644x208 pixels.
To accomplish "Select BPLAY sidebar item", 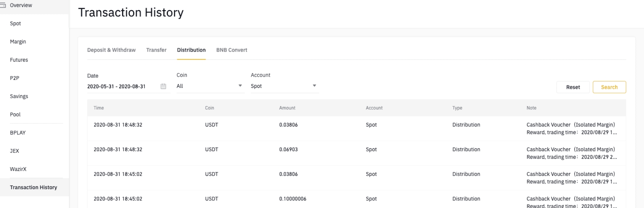I will [18, 133].
